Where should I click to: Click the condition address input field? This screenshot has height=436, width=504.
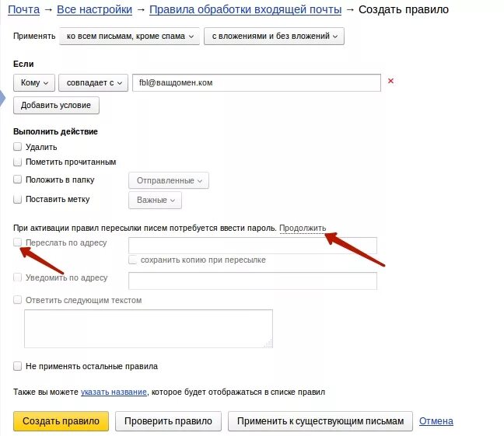pyautogui.click(x=255, y=82)
